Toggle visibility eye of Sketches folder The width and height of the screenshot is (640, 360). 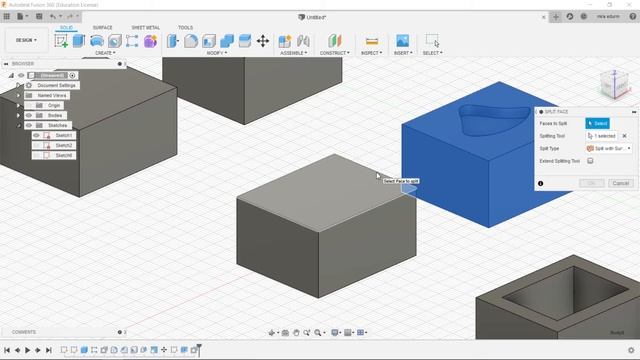(x=29, y=125)
